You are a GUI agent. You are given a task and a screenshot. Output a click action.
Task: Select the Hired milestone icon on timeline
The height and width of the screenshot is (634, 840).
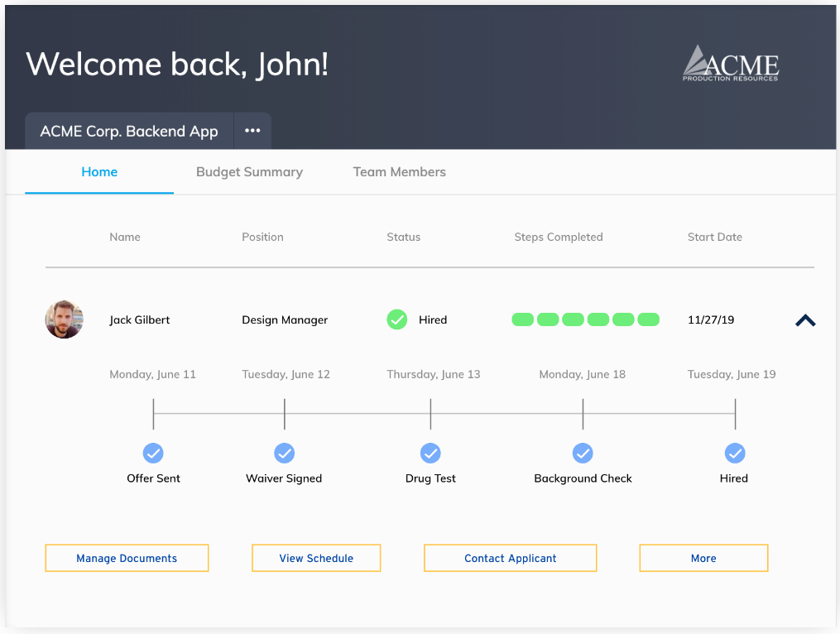click(734, 454)
